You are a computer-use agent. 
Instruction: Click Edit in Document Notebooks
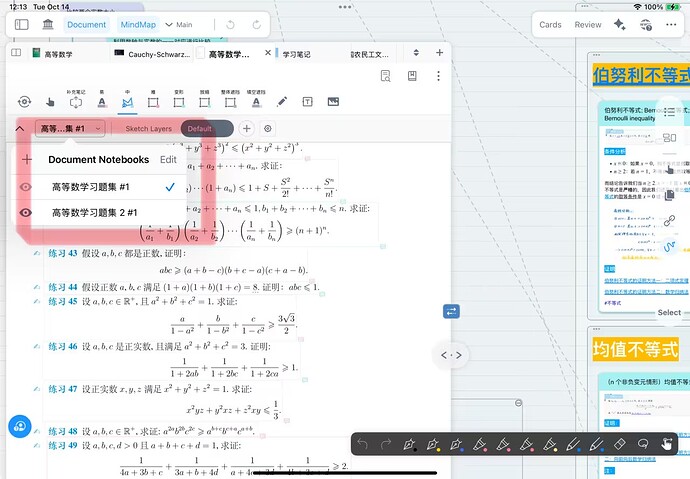(168, 159)
